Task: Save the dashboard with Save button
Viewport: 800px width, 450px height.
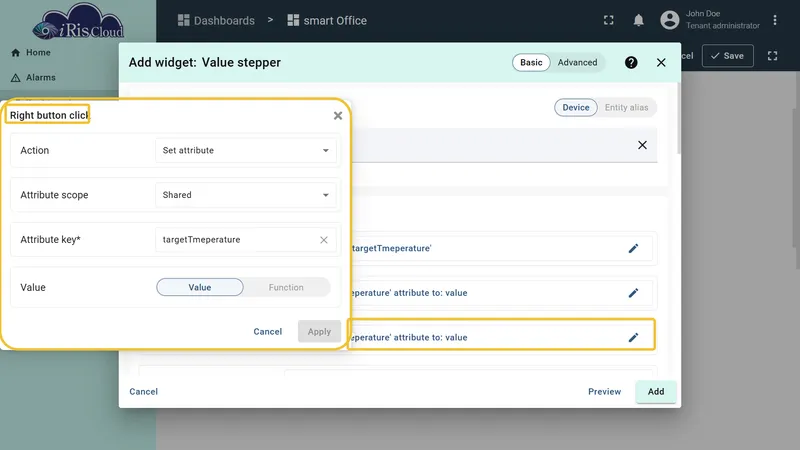Action: [x=728, y=56]
